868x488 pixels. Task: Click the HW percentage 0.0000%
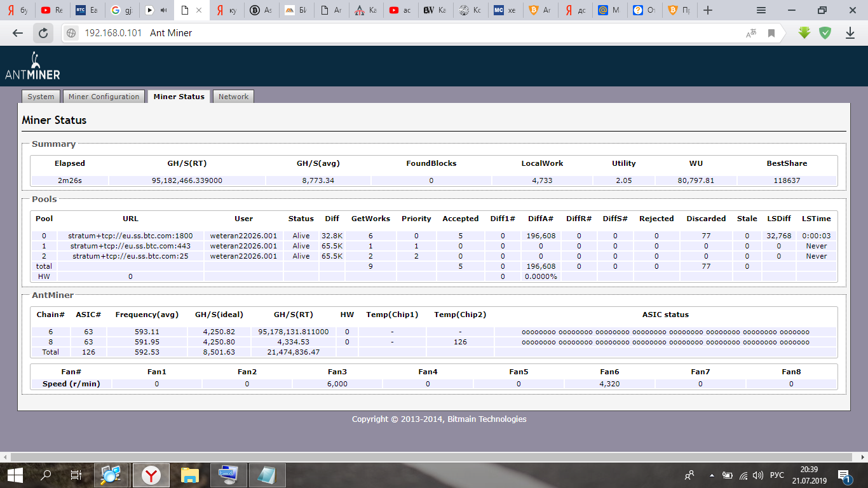tap(541, 276)
